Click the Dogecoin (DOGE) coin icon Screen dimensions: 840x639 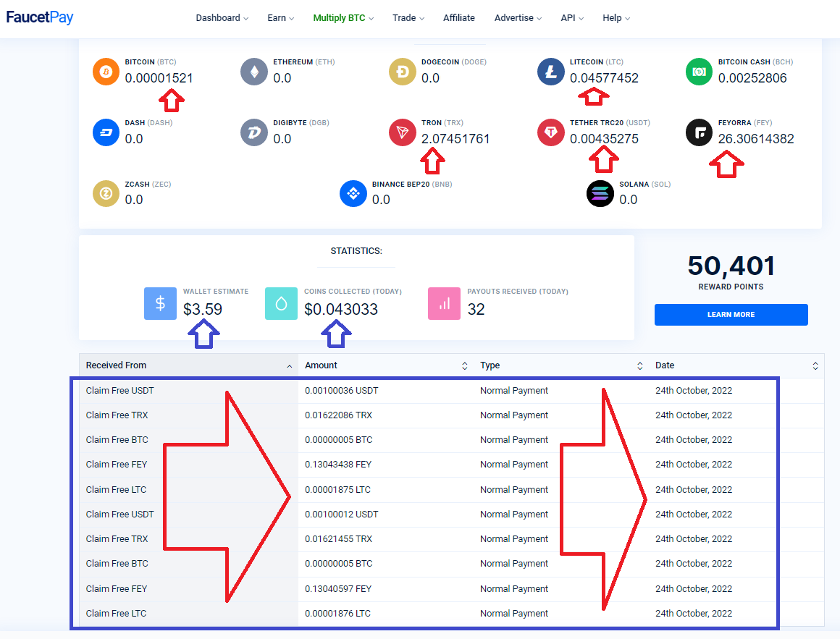403,72
